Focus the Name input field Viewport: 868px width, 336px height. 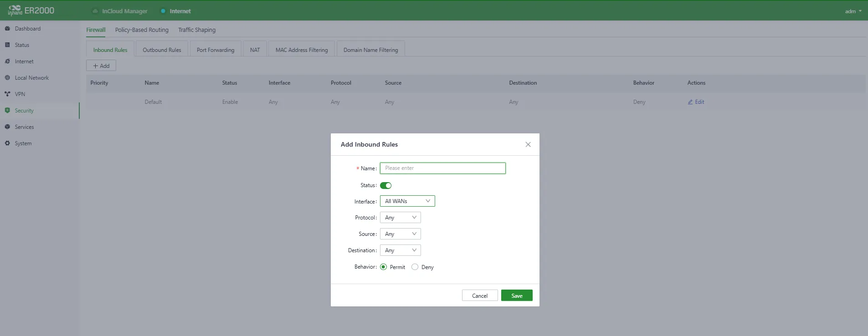[x=443, y=168]
